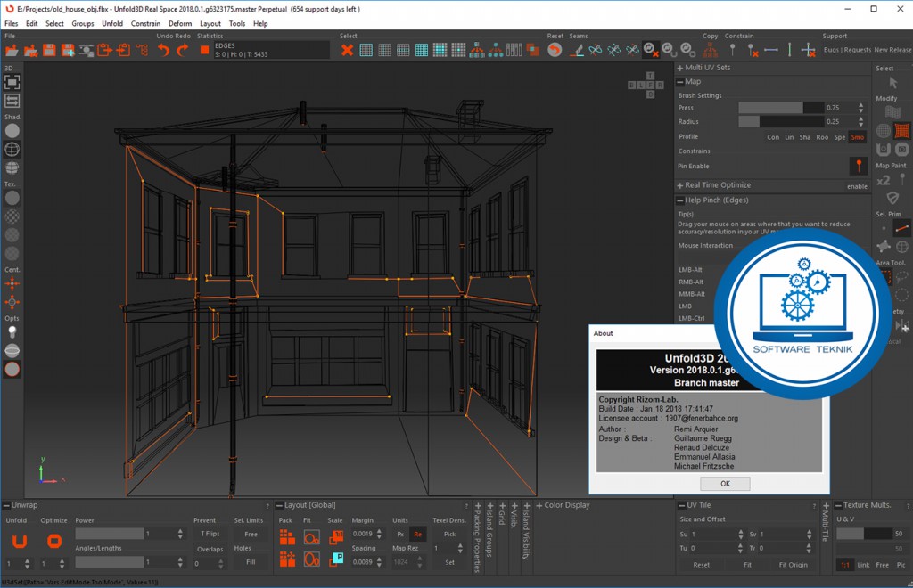913x588 pixels.
Task: Click the horizontal constrain line icon
Action: (x=771, y=51)
